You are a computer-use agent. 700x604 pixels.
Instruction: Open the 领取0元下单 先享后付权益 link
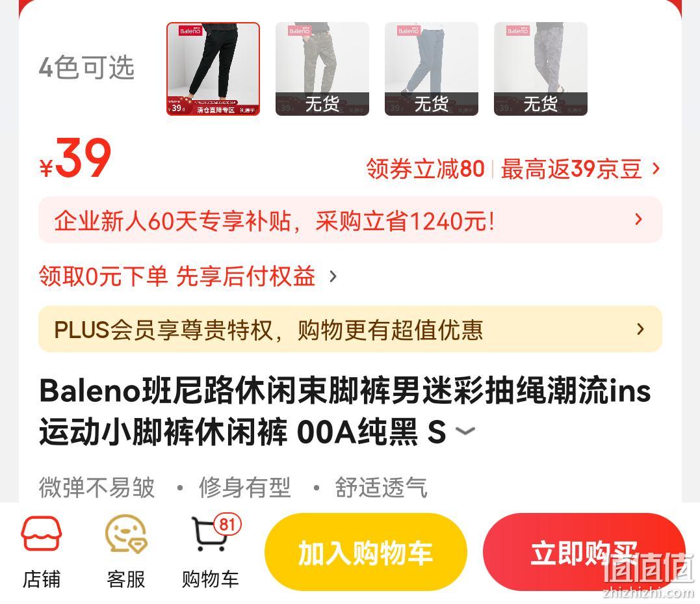pos(187,276)
